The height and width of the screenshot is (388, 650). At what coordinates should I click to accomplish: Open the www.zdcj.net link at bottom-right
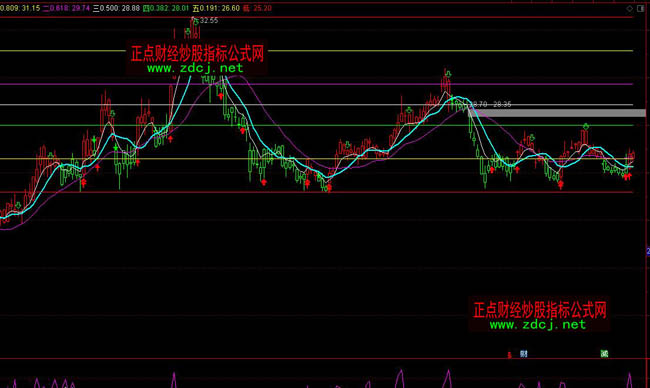(x=538, y=324)
